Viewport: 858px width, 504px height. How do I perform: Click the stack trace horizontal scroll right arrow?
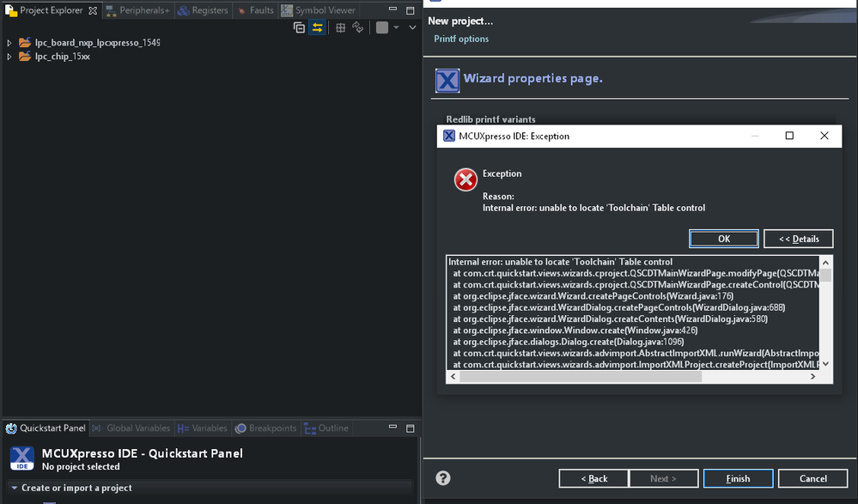coord(813,376)
